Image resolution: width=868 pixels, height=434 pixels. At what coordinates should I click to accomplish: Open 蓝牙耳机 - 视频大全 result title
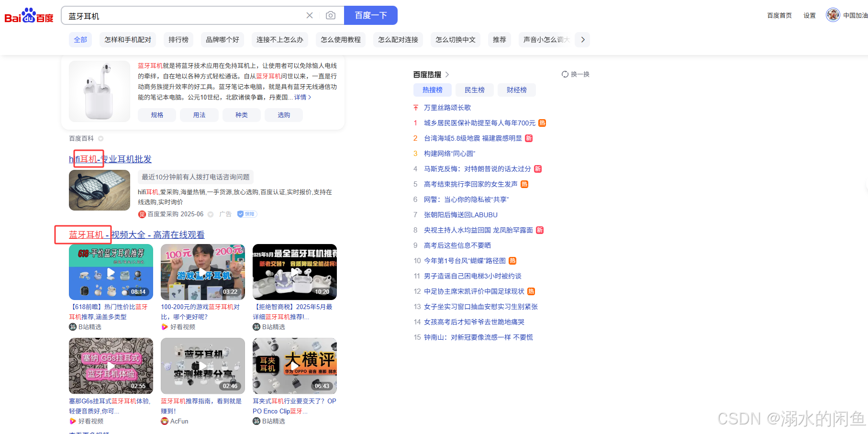[x=137, y=234]
